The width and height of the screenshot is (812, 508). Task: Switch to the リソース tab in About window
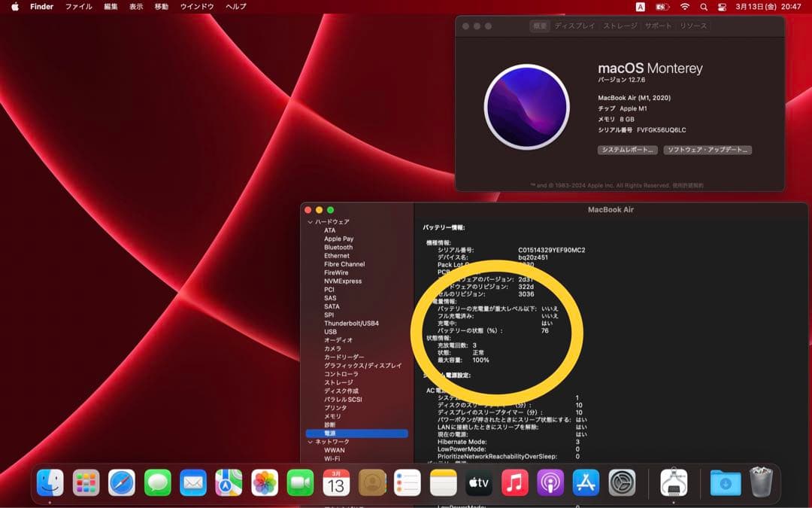tap(693, 26)
